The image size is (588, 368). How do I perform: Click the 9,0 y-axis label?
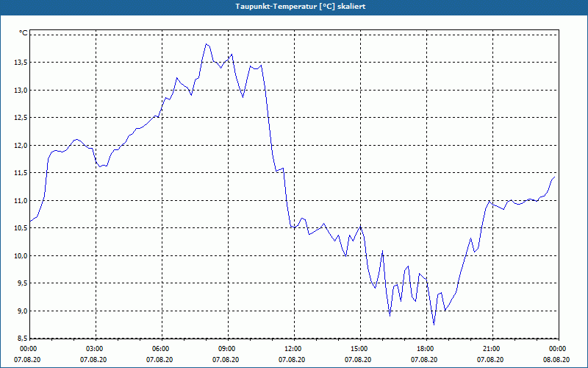[x=22, y=311]
